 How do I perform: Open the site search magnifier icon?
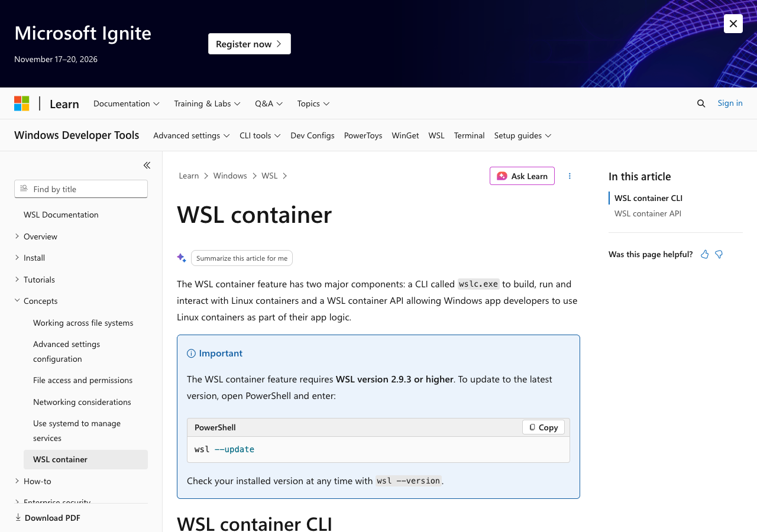pos(701,103)
